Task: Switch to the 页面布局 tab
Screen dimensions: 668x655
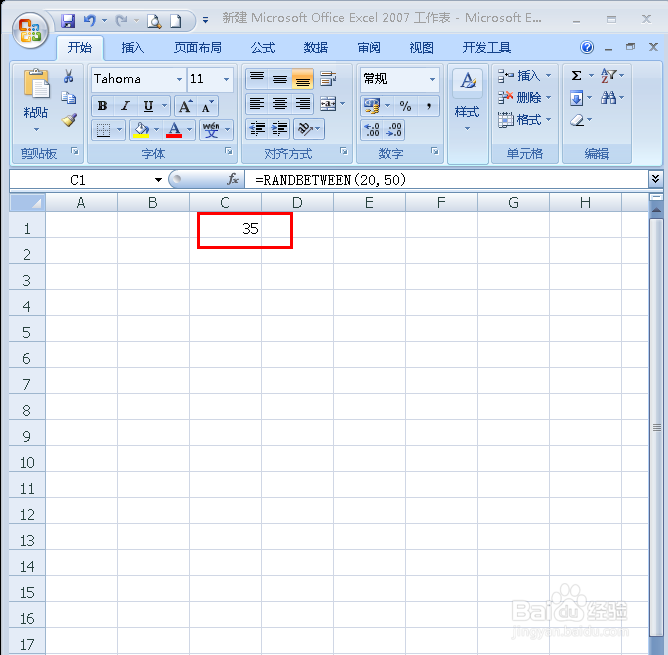Action: (197, 47)
